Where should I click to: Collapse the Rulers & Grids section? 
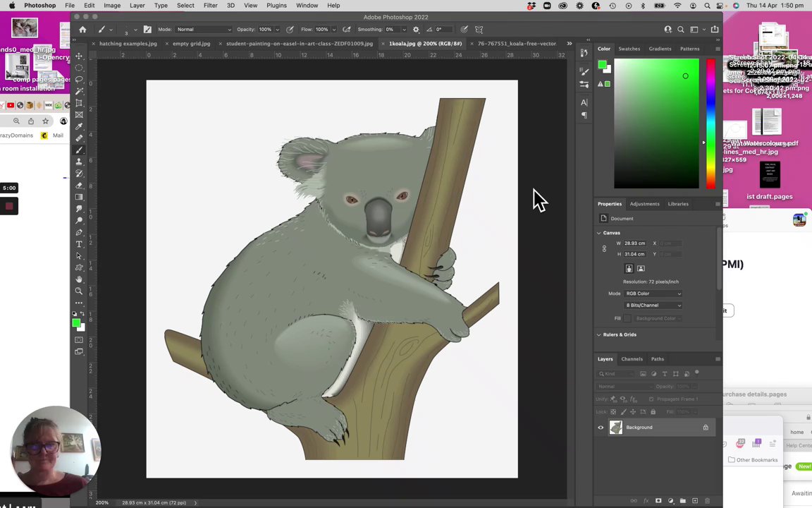click(599, 334)
